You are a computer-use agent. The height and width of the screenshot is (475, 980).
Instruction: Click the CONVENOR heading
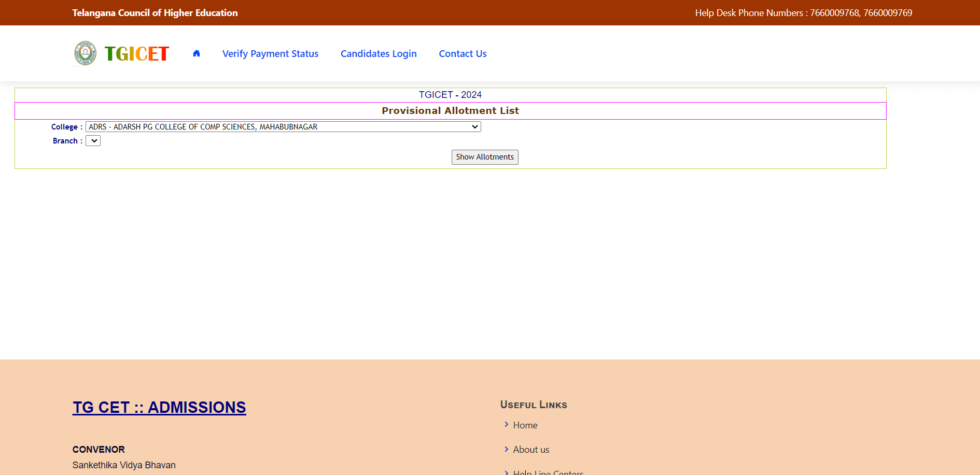(99, 450)
